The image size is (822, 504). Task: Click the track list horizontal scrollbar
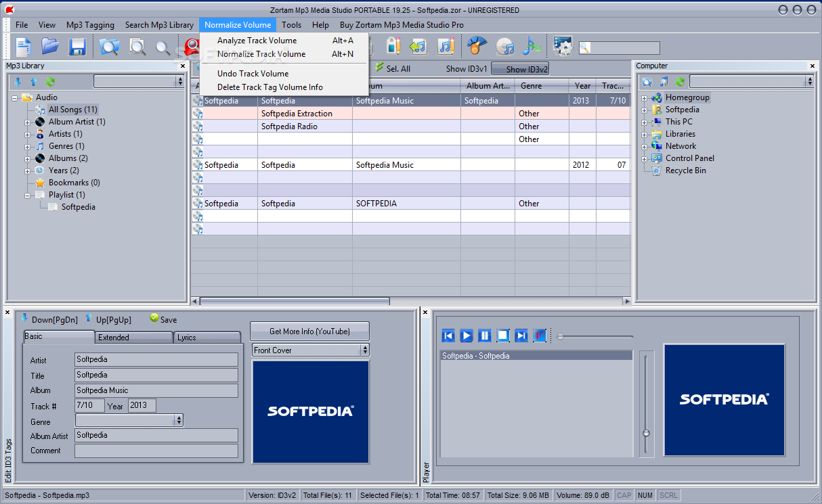[295, 301]
